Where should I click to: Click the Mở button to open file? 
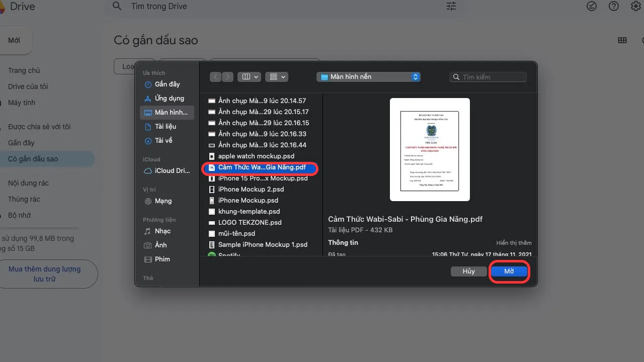(509, 271)
